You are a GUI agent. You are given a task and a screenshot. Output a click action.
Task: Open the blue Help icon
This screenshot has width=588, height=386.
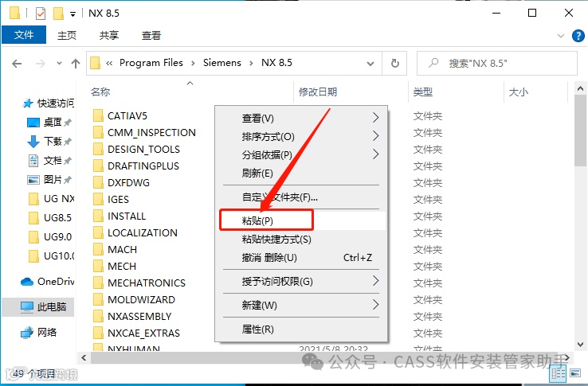578,36
